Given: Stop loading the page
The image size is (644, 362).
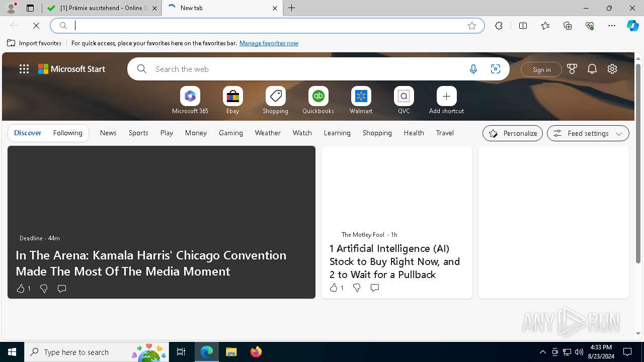Looking at the screenshot, I should pos(36,26).
